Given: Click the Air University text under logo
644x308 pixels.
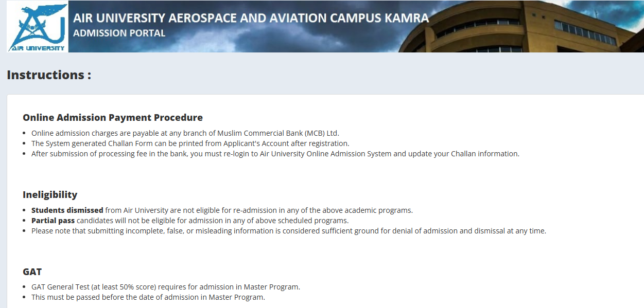Looking at the screenshot, I should [38, 48].
